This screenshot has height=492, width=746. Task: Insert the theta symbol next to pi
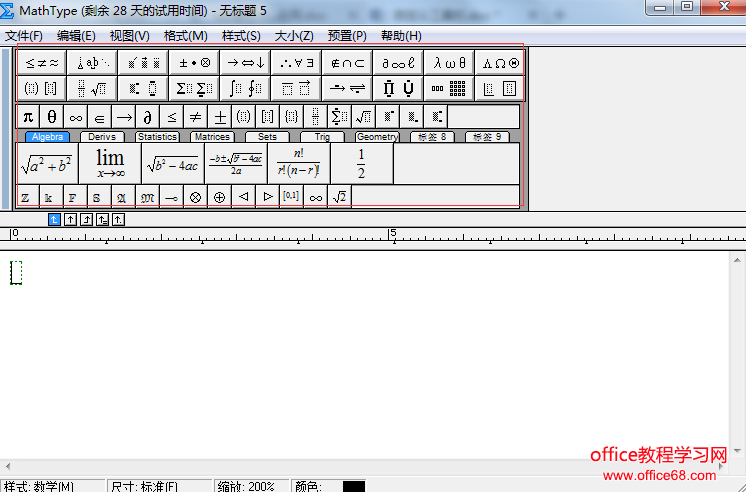[52, 117]
